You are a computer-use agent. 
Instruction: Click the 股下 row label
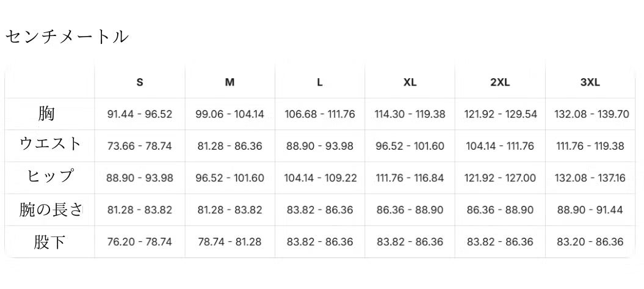coord(50,242)
